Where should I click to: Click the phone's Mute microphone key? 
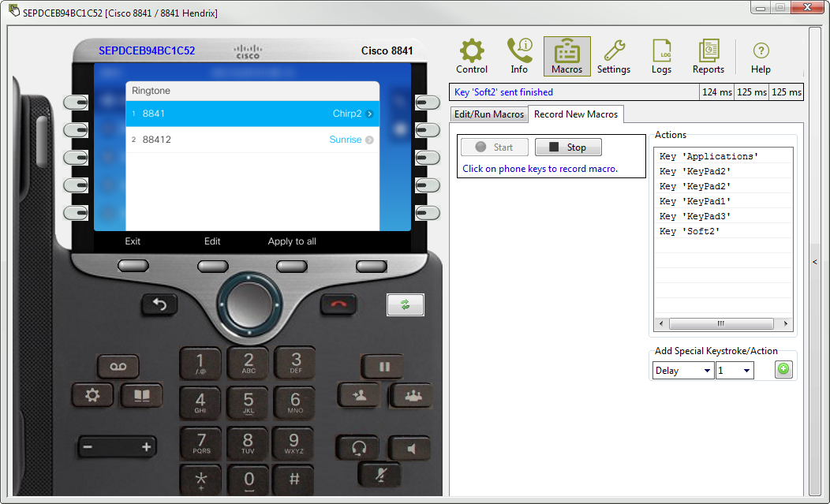380,474
